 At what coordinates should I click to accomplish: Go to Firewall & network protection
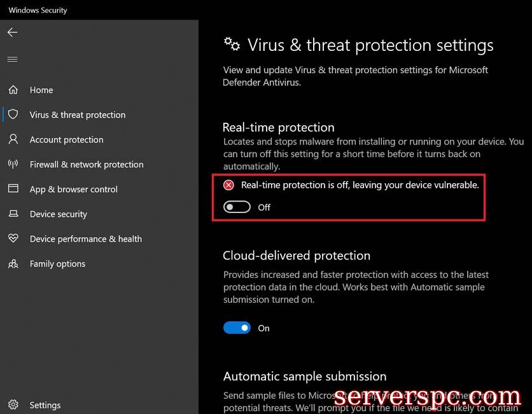click(87, 165)
